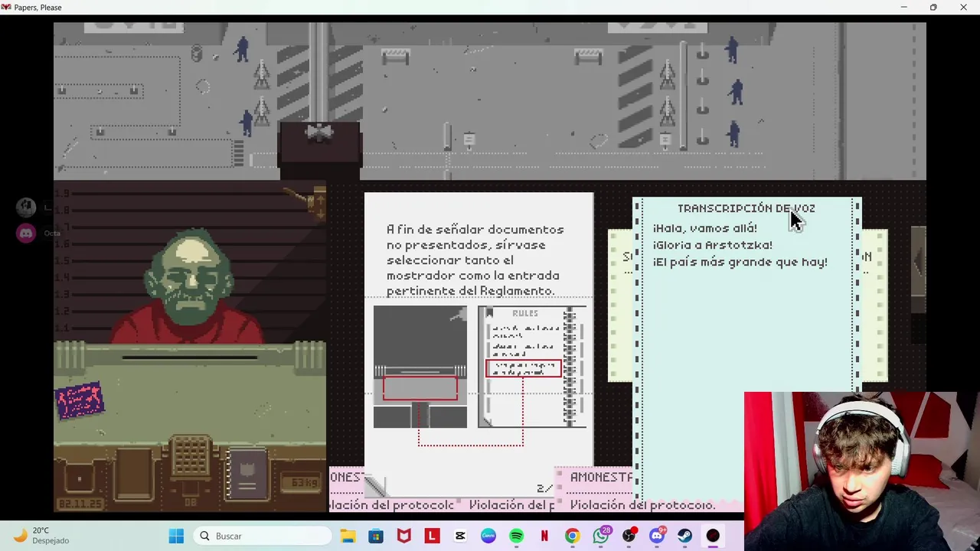Click the Discord overlay icon on the left
Viewport: 980px width, 551px height.
pos(26,233)
